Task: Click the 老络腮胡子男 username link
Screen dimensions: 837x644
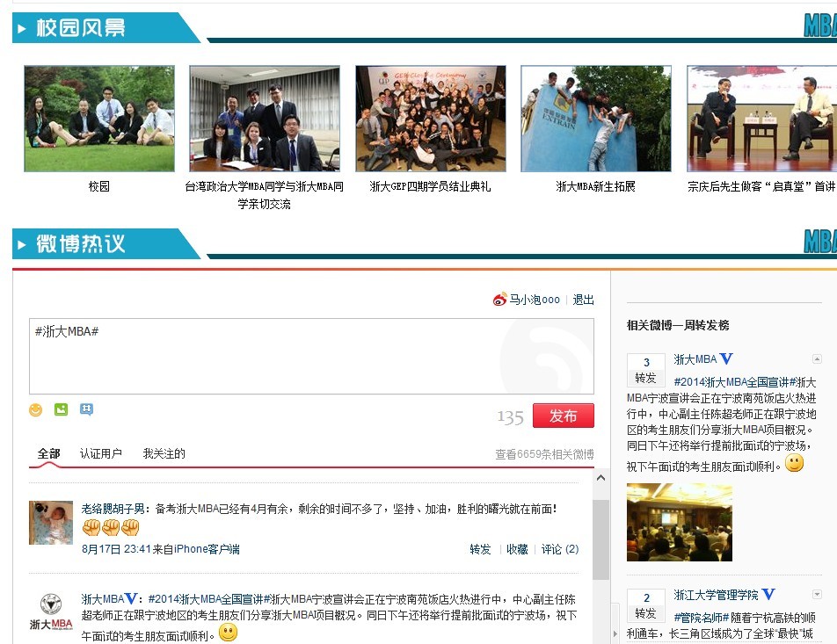Action: click(113, 509)
